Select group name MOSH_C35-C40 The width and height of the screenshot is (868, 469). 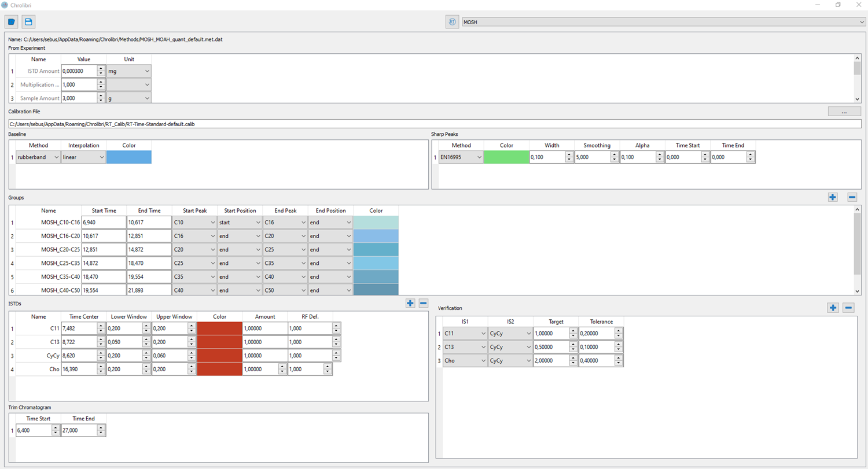60,277
